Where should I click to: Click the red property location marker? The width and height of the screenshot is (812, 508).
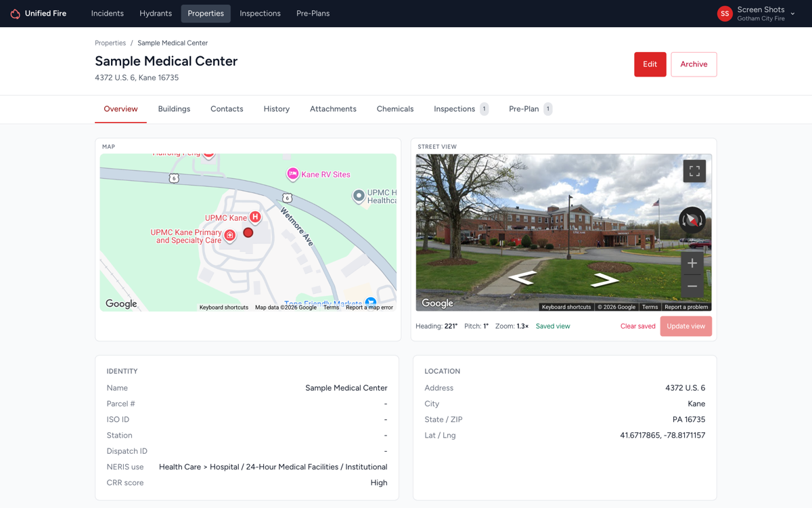point(248,232)
